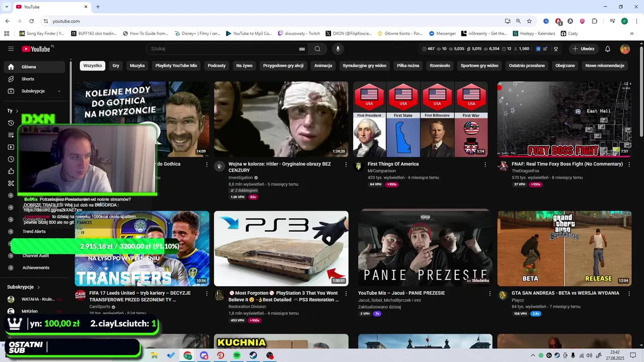The height and width of the screenshot is (362, 644).
Task: Open Windows notification center icon
Action: point(633,355)
